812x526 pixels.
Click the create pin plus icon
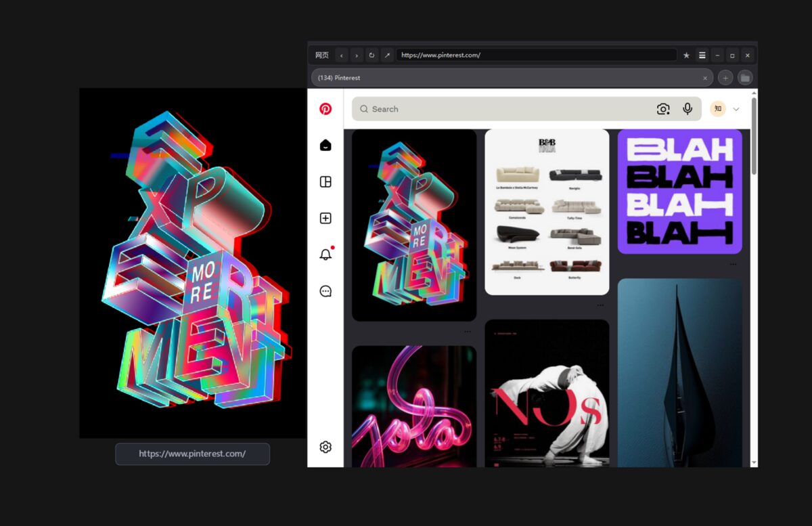pyautogui.click(x=325, y=218)
